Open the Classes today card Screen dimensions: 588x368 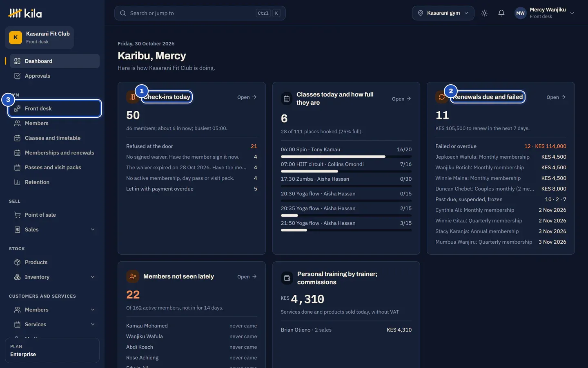(x=401, y=99)
